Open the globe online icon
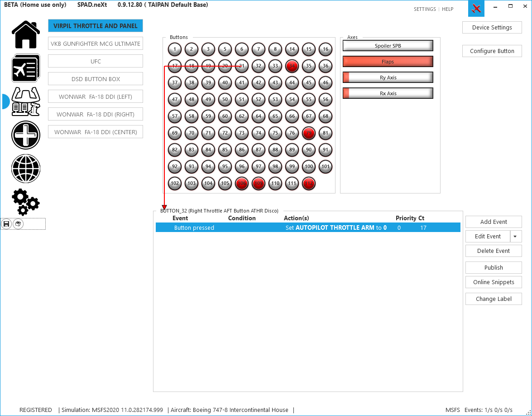Viewport: 532px width, 416px height. pos(26,168)
